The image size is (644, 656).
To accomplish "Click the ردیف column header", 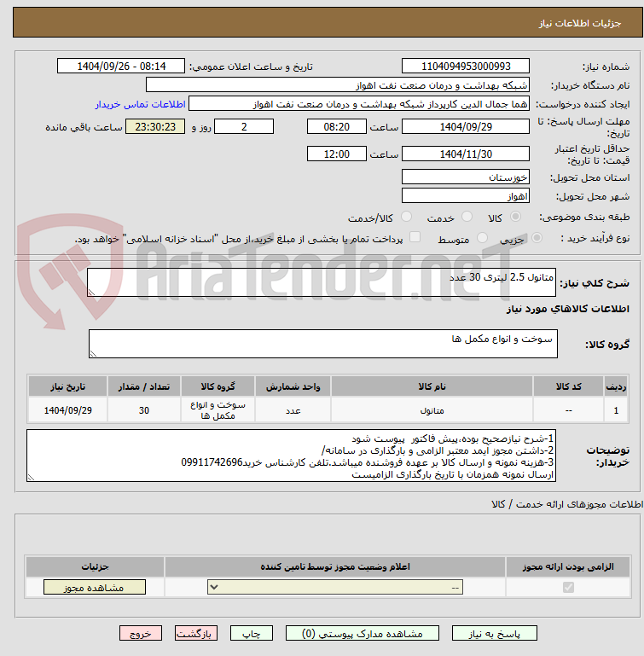I will coord(616,386).
